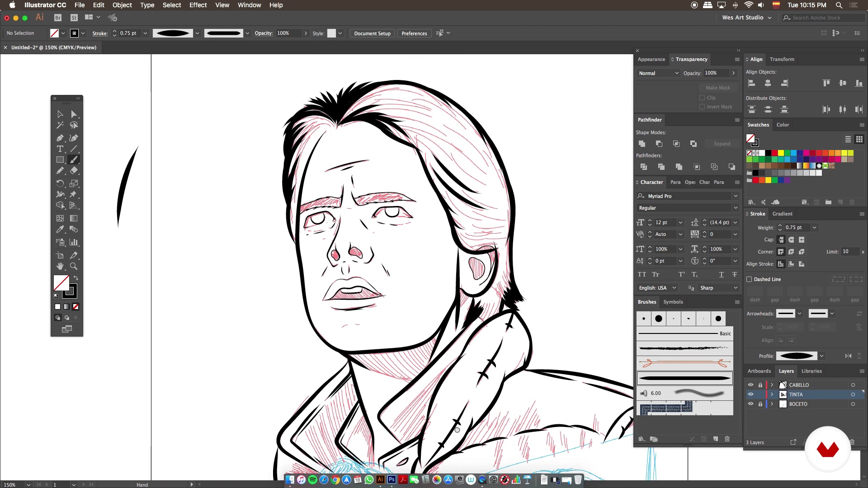868x488 pixels.
Task: Click the Preferences button
Action: pos(414,33)
